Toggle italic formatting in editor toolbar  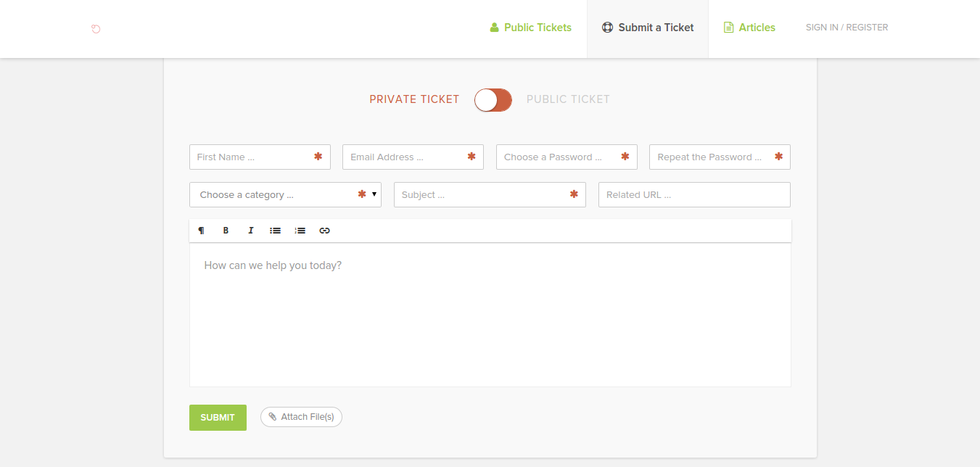point(250,231)
